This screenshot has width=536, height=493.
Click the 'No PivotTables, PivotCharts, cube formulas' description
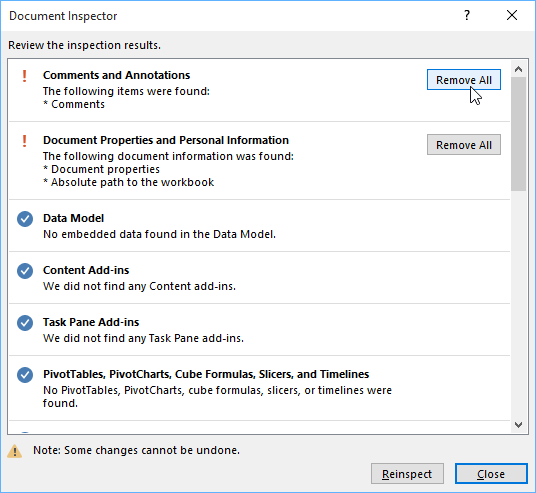click(x=217, y=397)
